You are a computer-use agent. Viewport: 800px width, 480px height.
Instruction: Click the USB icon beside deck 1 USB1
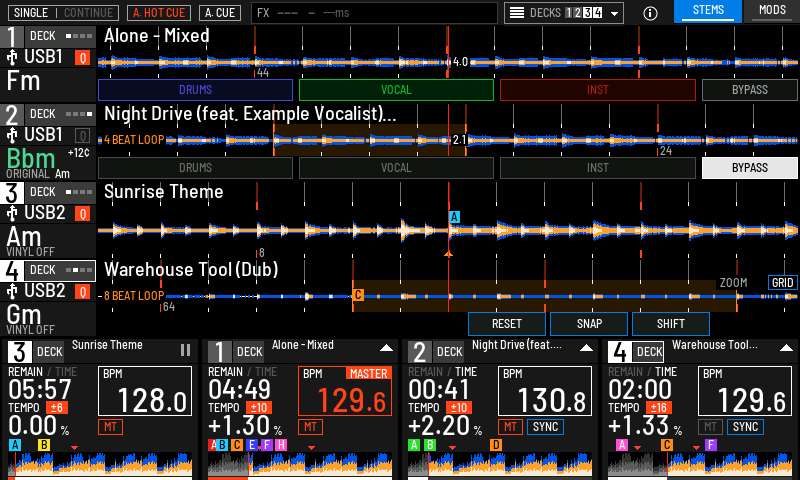click(x=12, y=57)
